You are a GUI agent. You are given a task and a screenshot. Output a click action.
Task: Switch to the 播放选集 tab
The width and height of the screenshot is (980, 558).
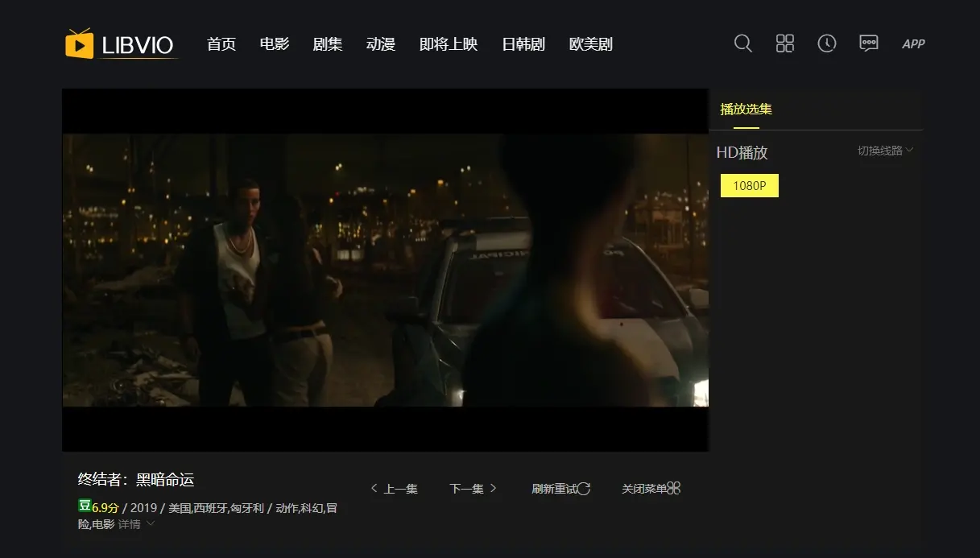[745, 109]
